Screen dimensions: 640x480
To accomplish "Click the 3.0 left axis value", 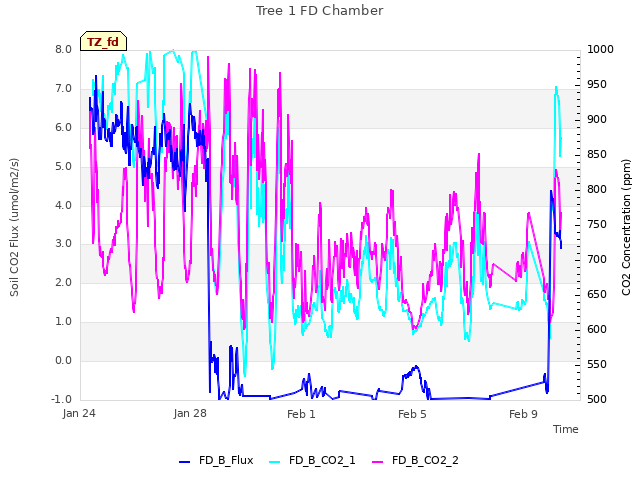I will point(64,244).
